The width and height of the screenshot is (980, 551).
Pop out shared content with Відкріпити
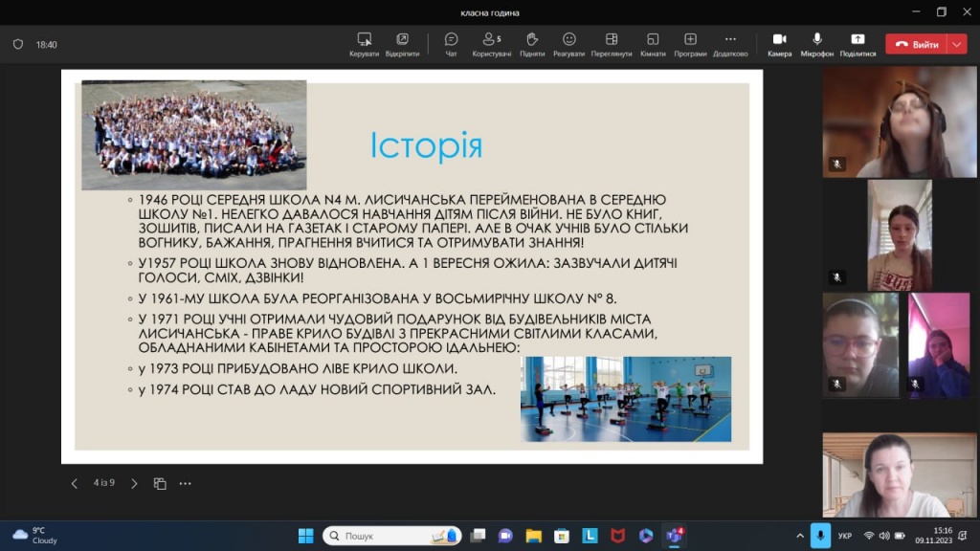402,44
